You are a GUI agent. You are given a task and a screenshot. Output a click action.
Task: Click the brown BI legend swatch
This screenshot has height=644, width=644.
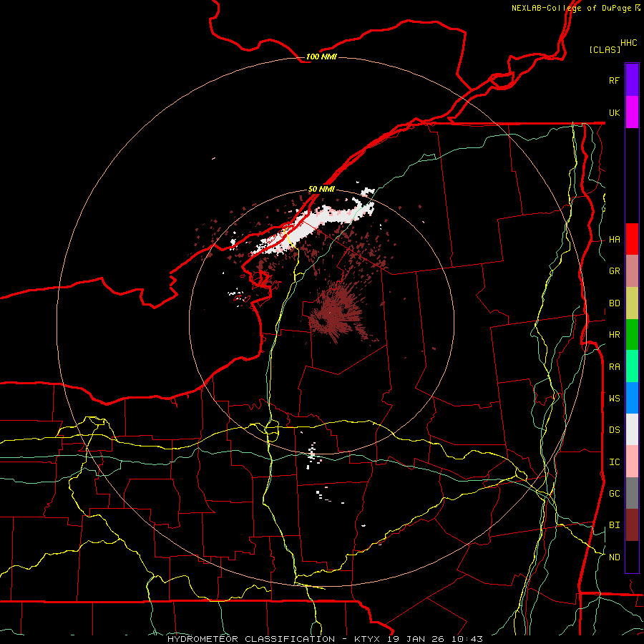(x=632, y=525)
